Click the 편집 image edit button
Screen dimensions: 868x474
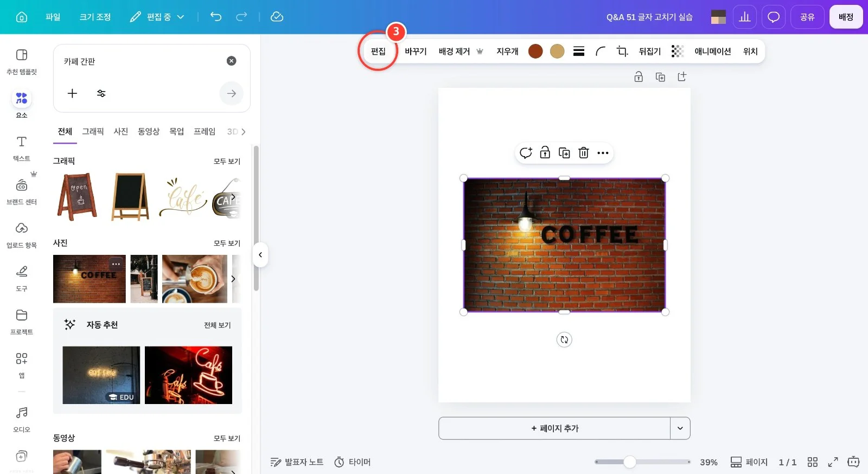coord(378,51)
